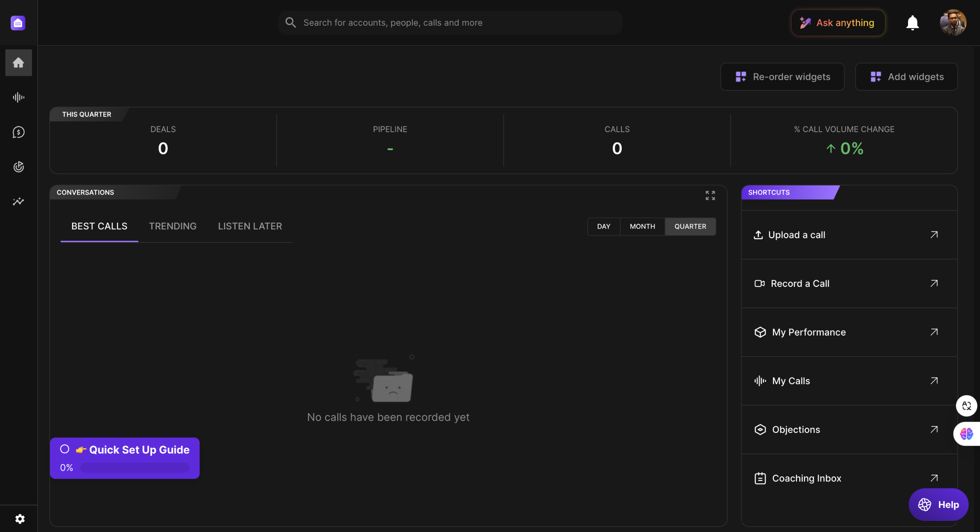Open the user profile avatar menu

coord(953,23)
